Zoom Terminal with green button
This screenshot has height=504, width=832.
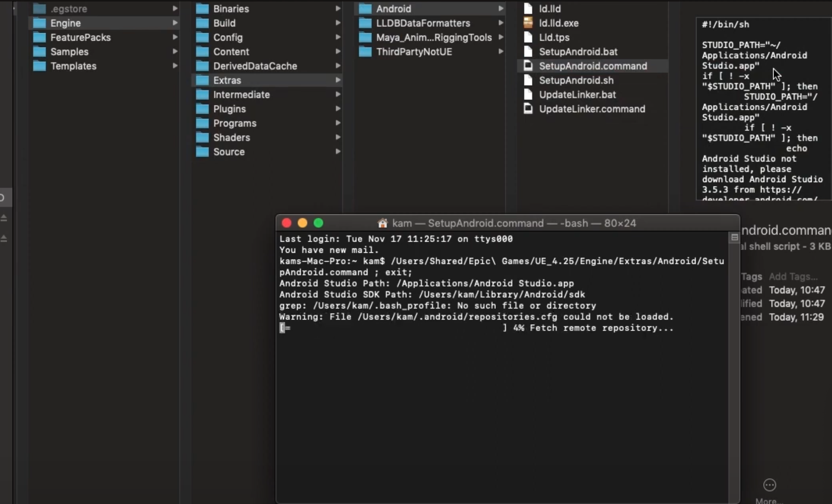(318, 223)
